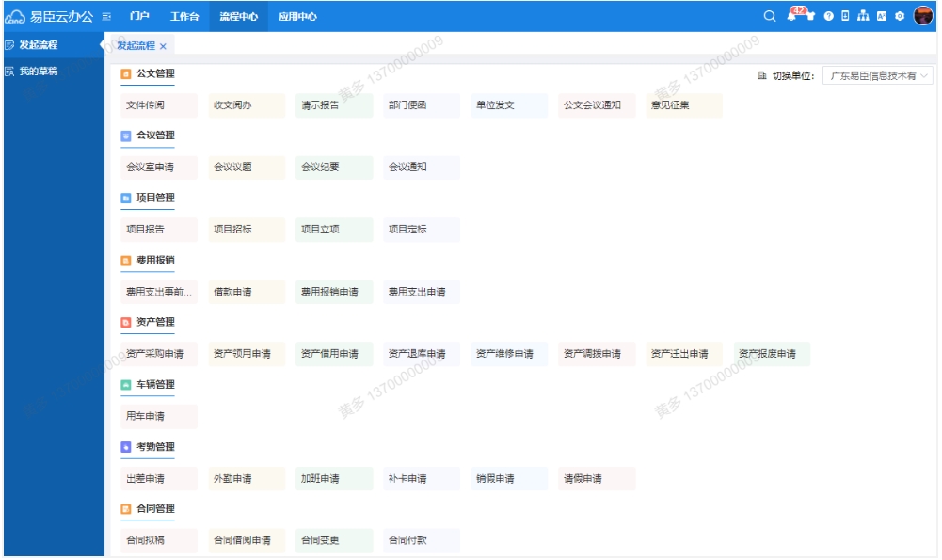Screen dimensions: 942x560
Task: Start the 收文阅办 process
Action: point(247,105)
